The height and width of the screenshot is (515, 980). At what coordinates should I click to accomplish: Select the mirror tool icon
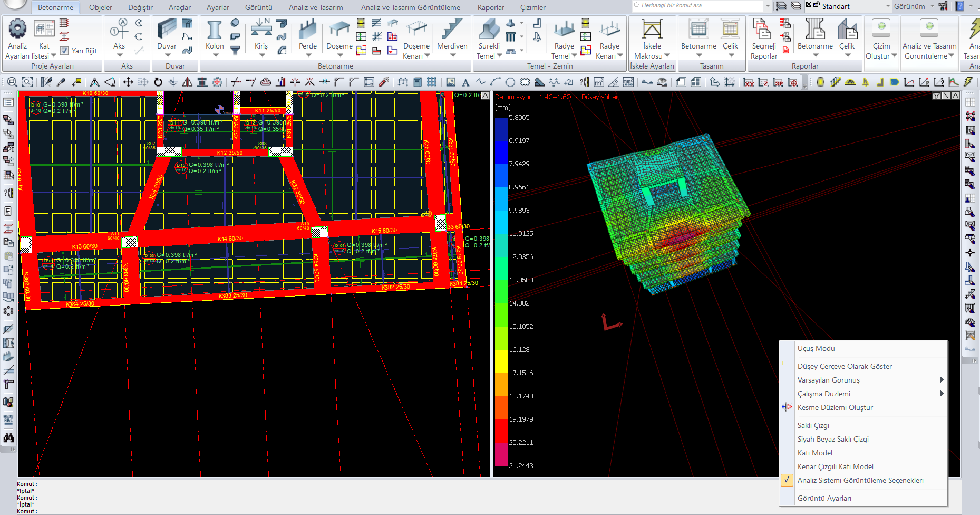coord(187,82)
